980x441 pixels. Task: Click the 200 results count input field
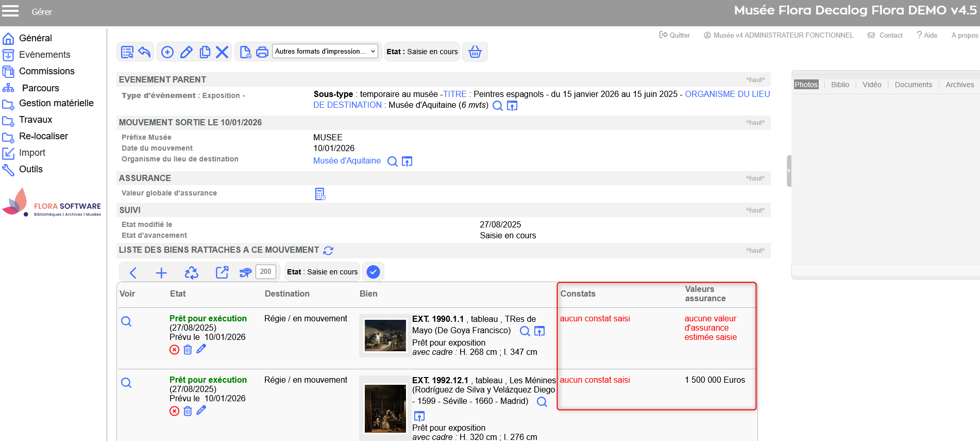coord(265,272)
